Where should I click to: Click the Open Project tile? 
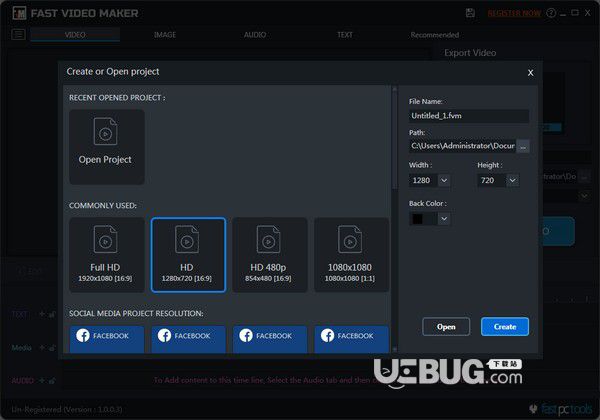tap(107, 147)
